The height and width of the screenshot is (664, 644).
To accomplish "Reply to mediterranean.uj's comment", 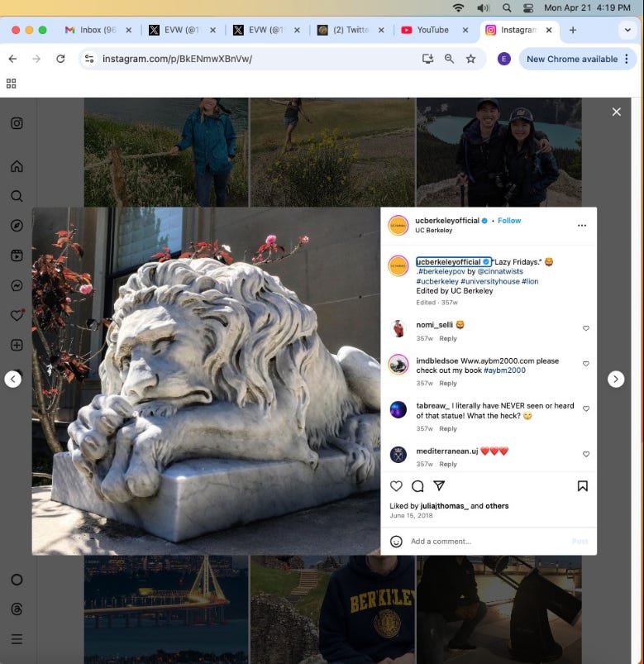I will pos(448,464).
